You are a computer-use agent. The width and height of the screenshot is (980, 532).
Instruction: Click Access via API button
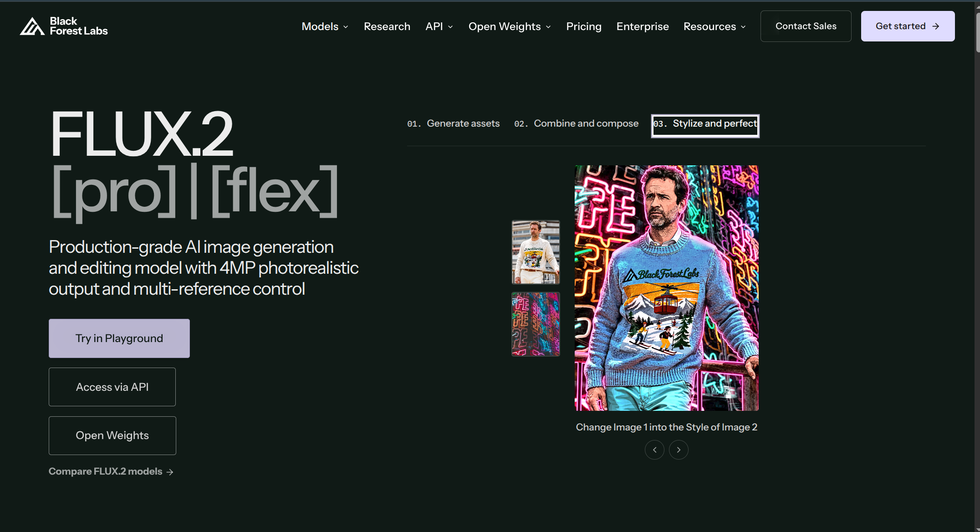[112, 387]
